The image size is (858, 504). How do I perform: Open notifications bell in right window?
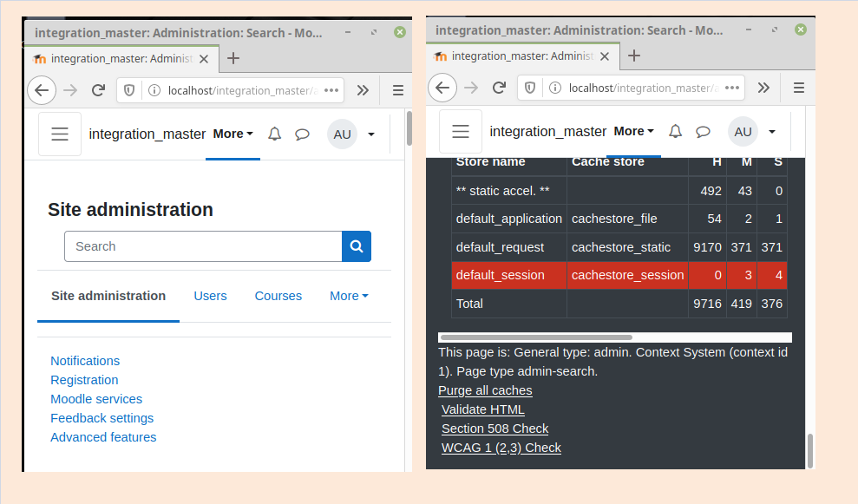675,131
